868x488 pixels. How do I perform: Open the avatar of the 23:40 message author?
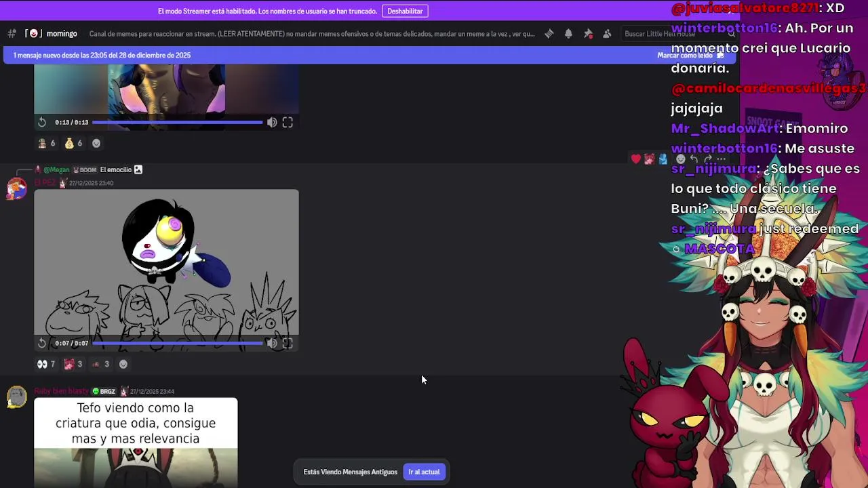(16, 188)
